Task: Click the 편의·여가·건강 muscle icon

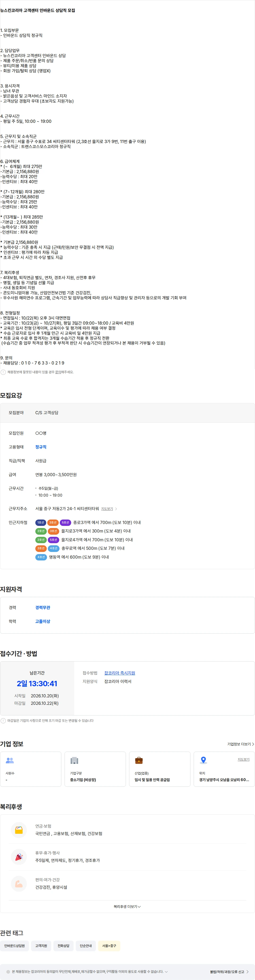Action: [x=19, y=884]
